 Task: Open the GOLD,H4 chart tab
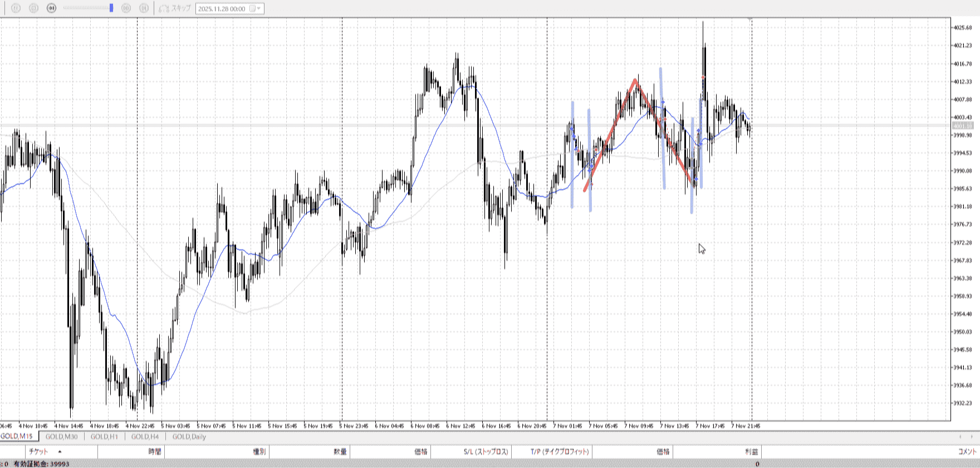pos(145,437)
